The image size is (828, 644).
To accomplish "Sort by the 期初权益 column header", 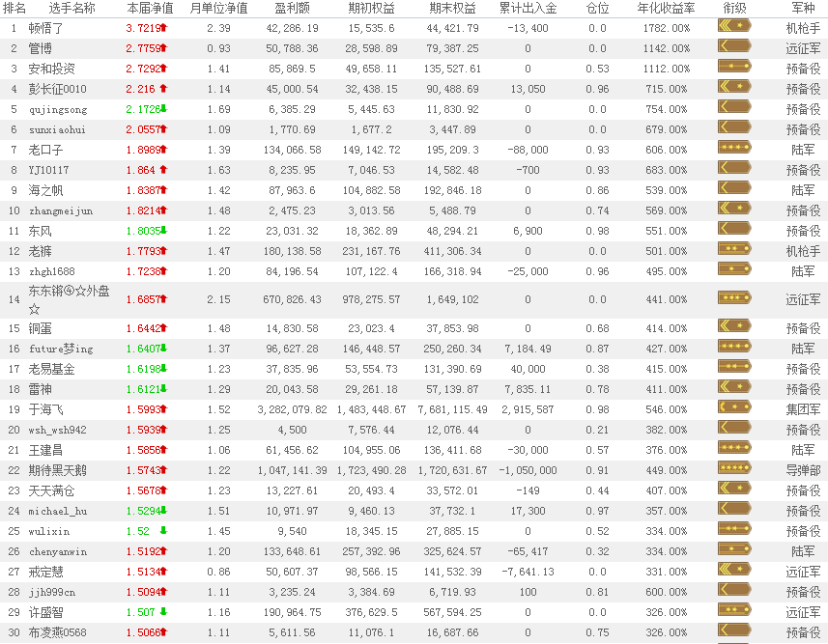I will pyautogui.click(x=371, y=8).
